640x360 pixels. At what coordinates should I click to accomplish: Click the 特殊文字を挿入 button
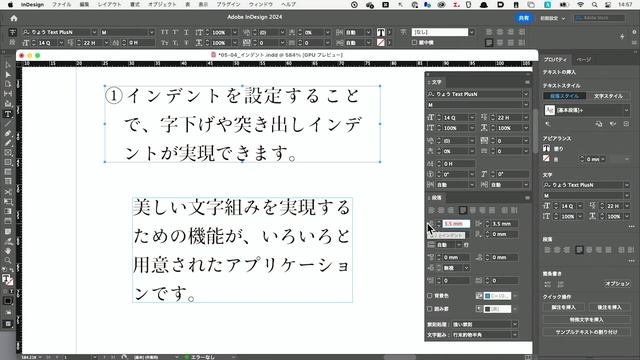pos(587,320)
